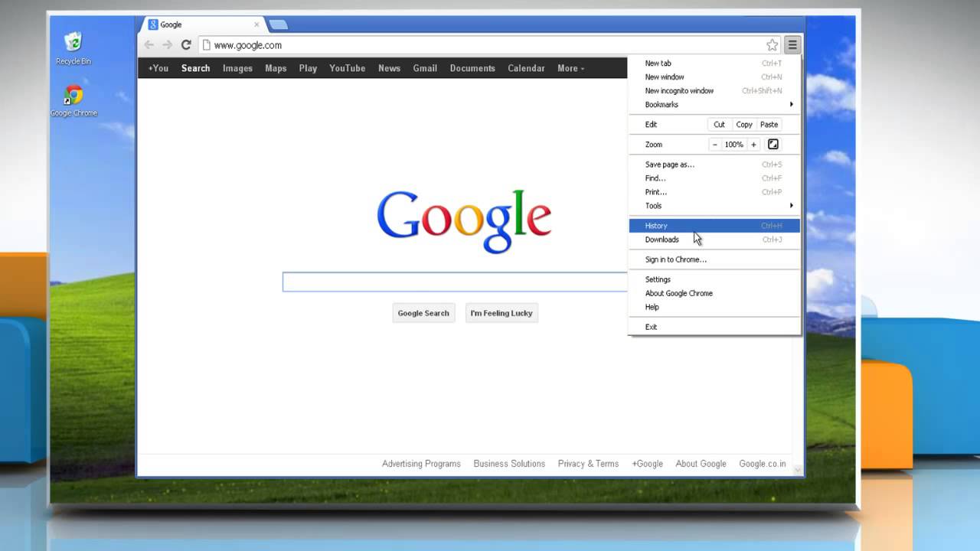
Task: Go back using the back arrow
Action: point(149,45)
